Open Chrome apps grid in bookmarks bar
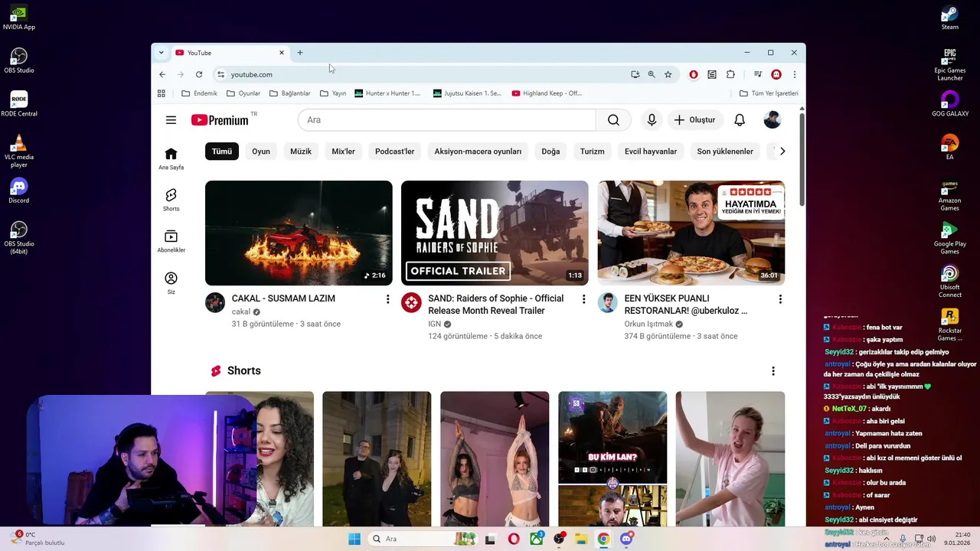The image size is (980, 551). (162, 93)
